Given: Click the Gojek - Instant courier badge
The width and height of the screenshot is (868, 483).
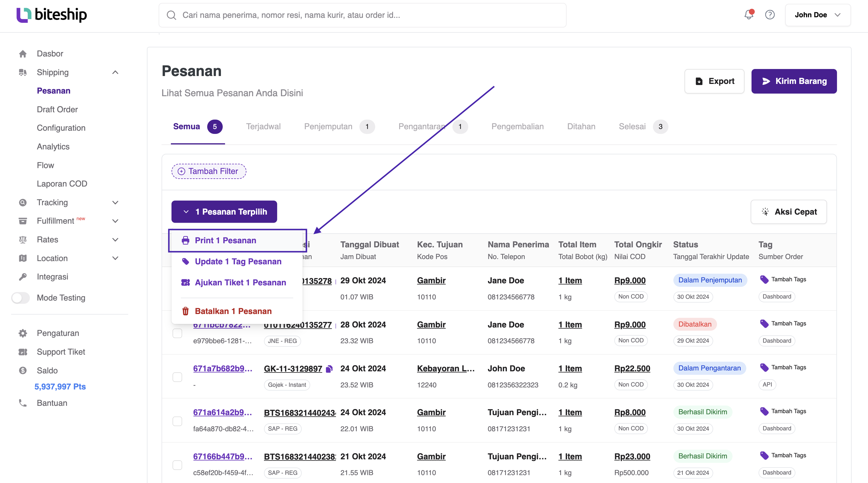Looking at the screenshot, I should click(287, 385).
